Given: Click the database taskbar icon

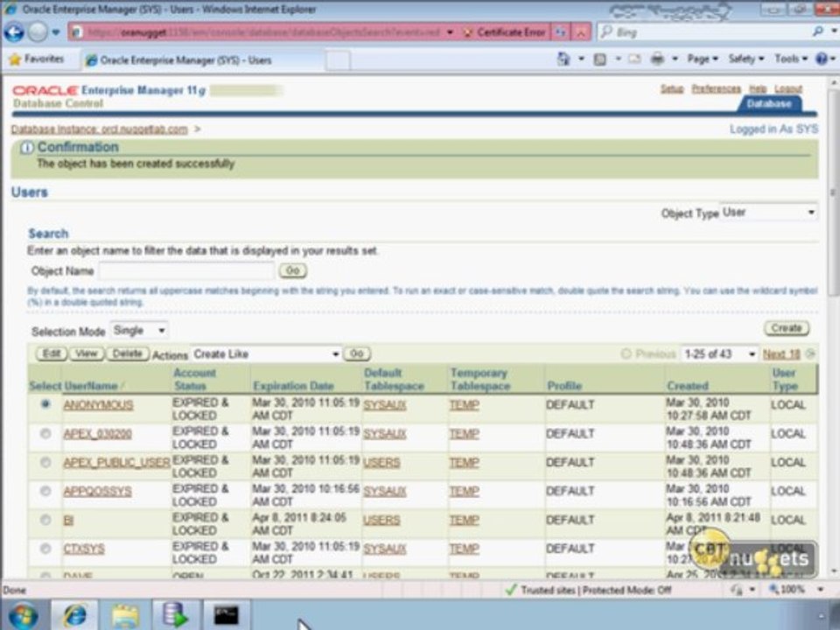Looking at the screenshot, I should click(x=175, y=615).
